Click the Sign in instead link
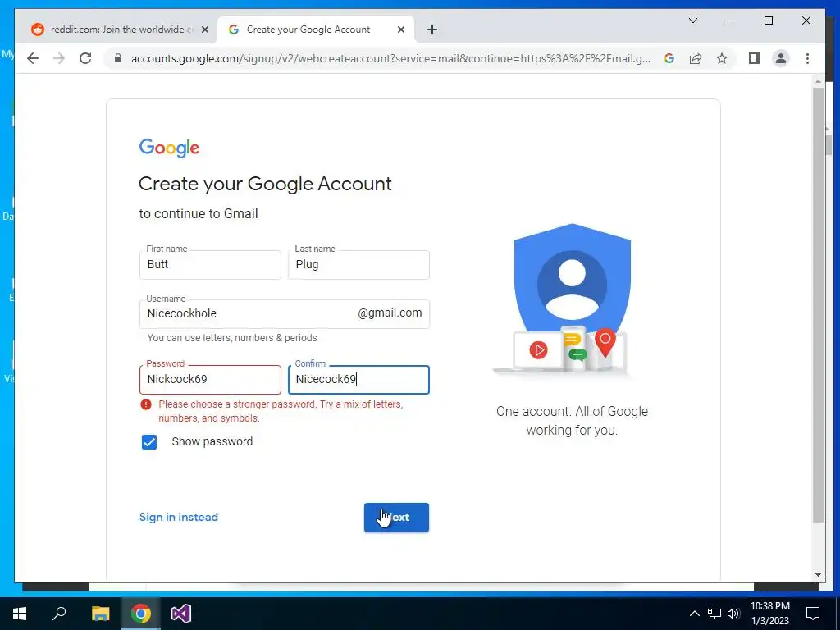 pyautogui.click(x=178, y=517)
